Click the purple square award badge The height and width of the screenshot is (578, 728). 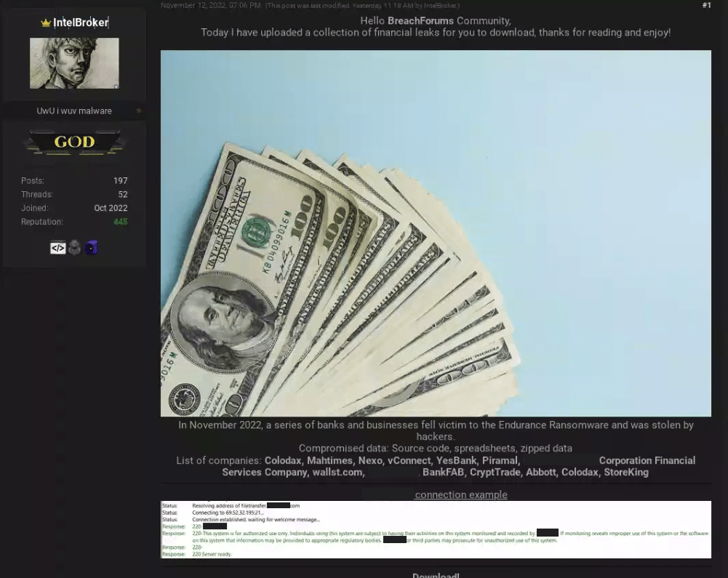point(91,248)
